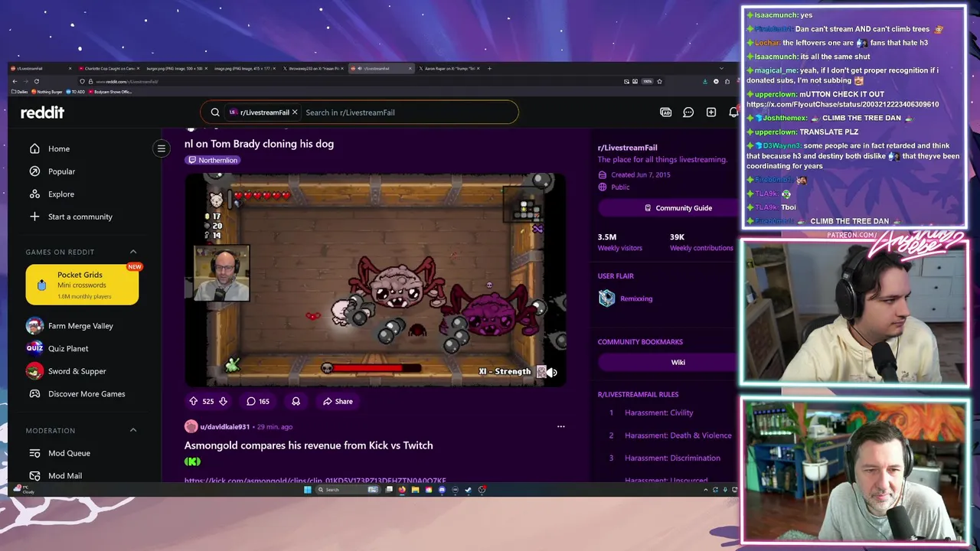
Task: Bookmark page with star icon
Action: click(x=659, y=81)
